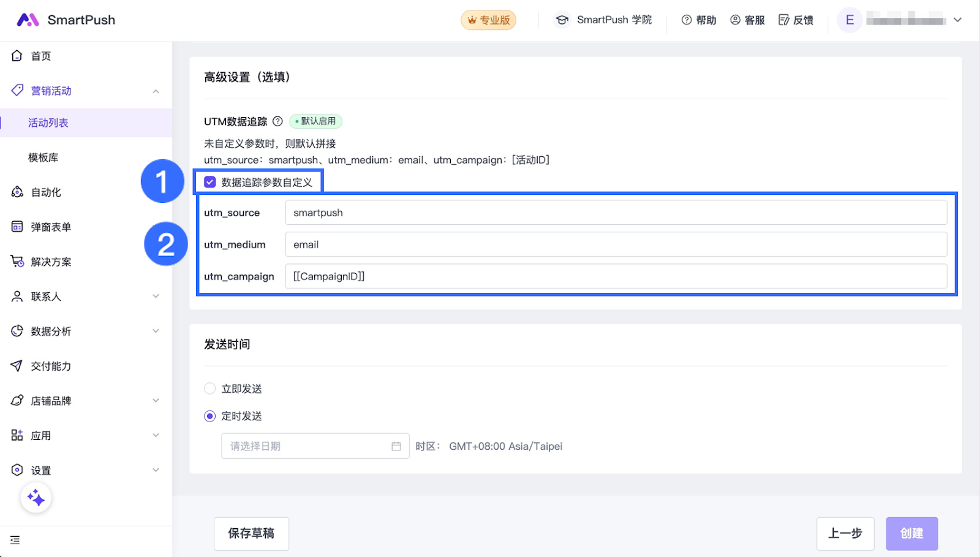The width and height of the screenshot is (980, 557).
Task: Select 立即发送 radio option
Action: [x=210, y=388]
